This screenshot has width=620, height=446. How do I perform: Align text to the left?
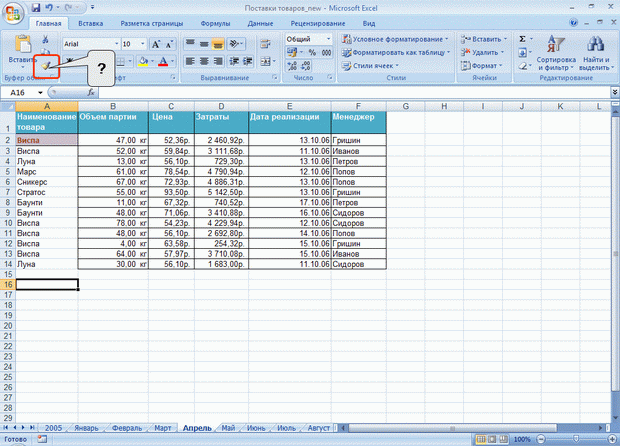coord(191,61)
